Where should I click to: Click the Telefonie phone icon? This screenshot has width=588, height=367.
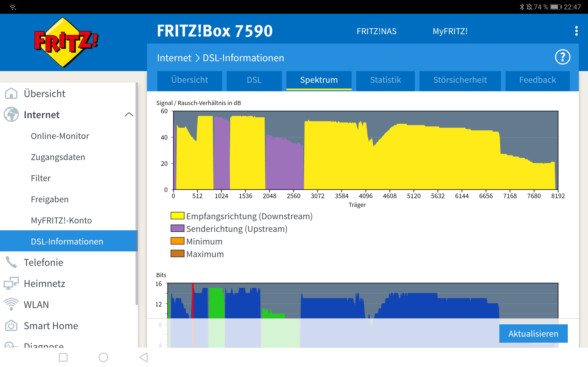(x=11, y=262)
